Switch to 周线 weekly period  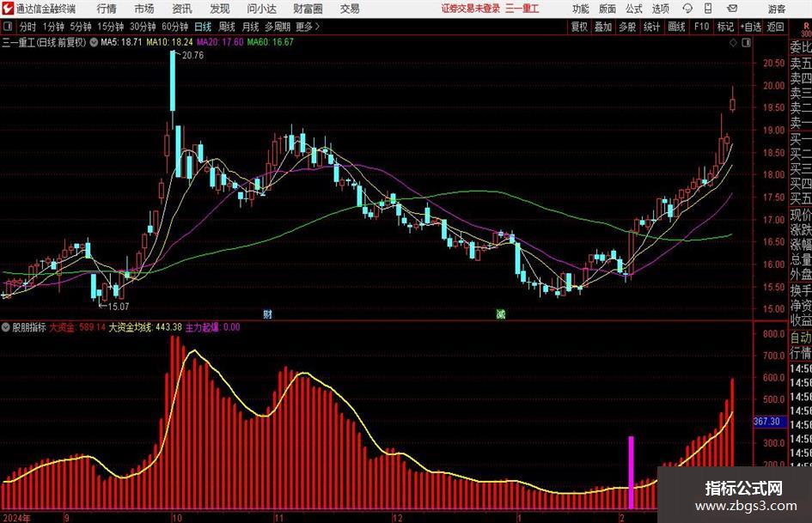click(226, 27)
